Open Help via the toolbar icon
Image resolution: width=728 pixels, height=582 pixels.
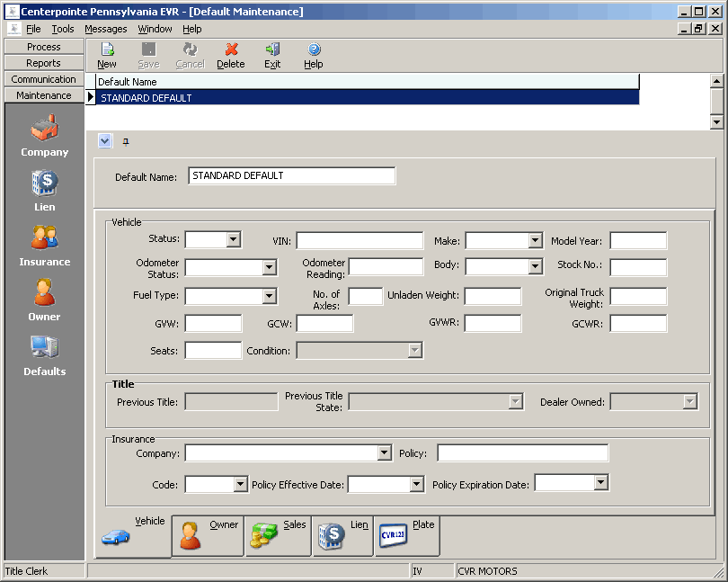coord(313,56)
